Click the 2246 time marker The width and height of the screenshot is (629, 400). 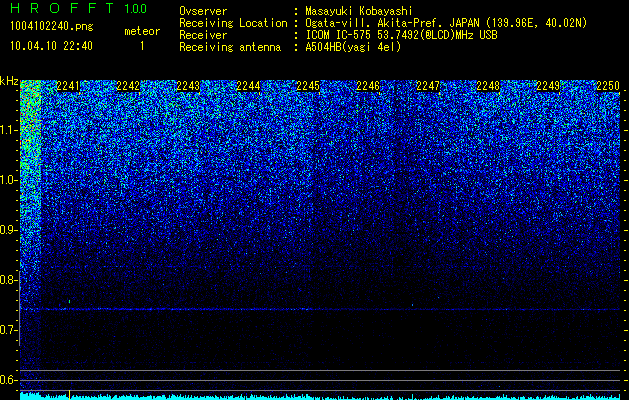pyautogui.click(x=368, y=86)
